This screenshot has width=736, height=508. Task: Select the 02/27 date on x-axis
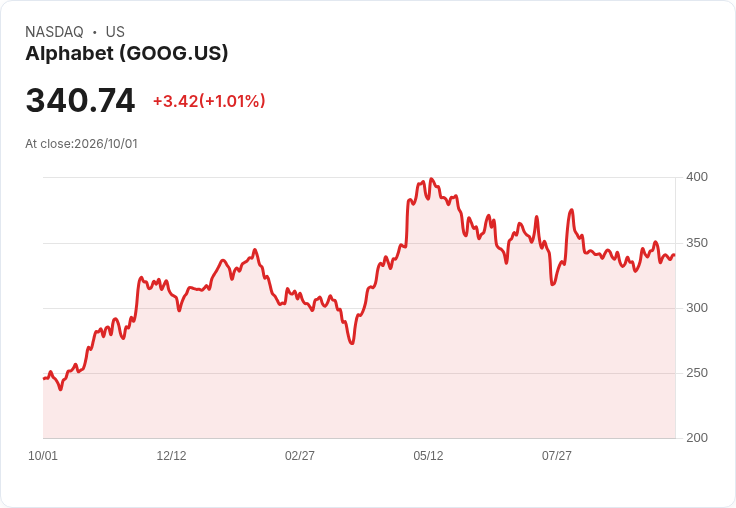(x=300, y=456)
